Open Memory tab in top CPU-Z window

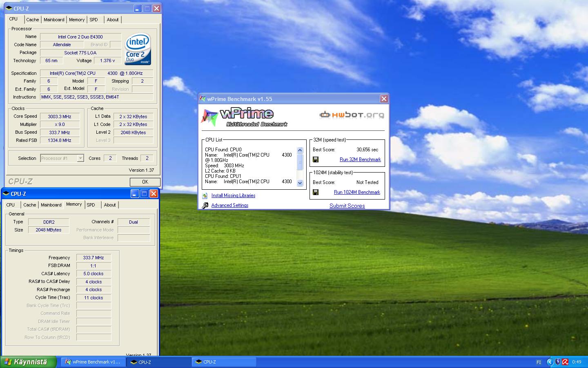(x=77, y=20)
